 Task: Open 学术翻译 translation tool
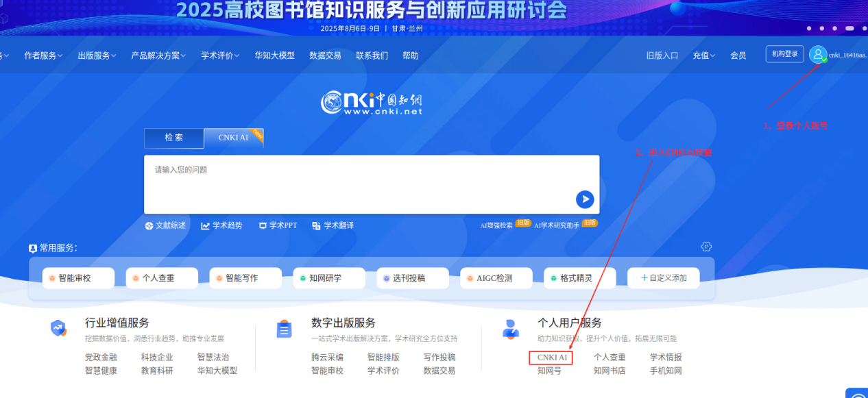click(x=333, y=225)
